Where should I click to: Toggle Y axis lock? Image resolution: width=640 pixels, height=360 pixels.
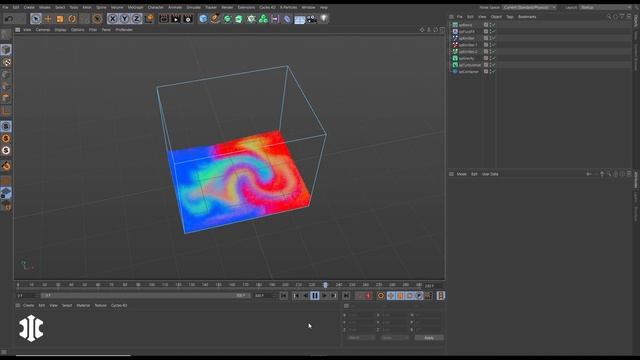point(124,19)
